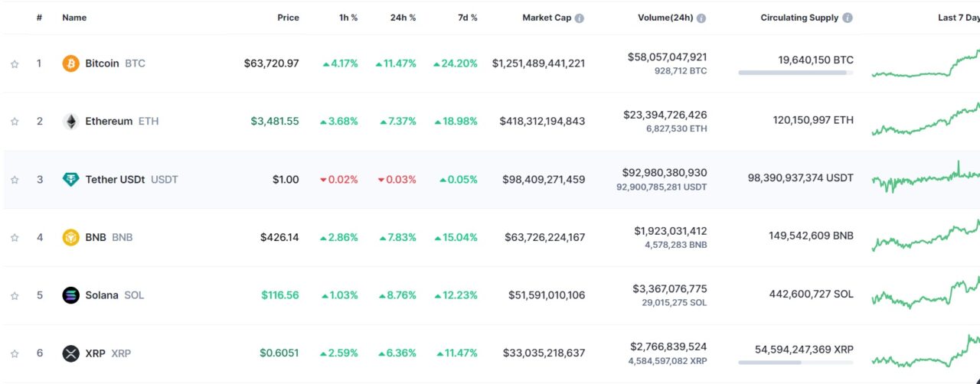This screenshot has height=384, width=980.
Task: Open Ethereum's market cap value link
Action: pos(542,122)
